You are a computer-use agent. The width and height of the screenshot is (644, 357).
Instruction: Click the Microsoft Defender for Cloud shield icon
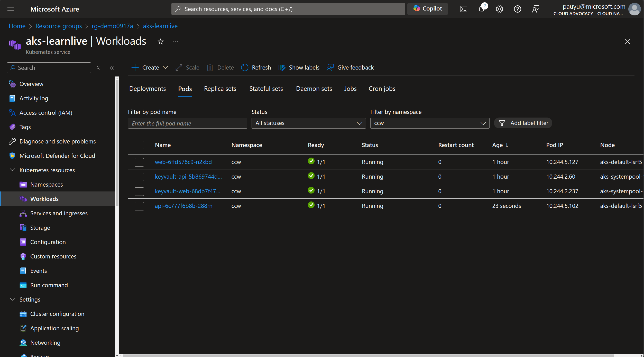click(x=12, y=156)
